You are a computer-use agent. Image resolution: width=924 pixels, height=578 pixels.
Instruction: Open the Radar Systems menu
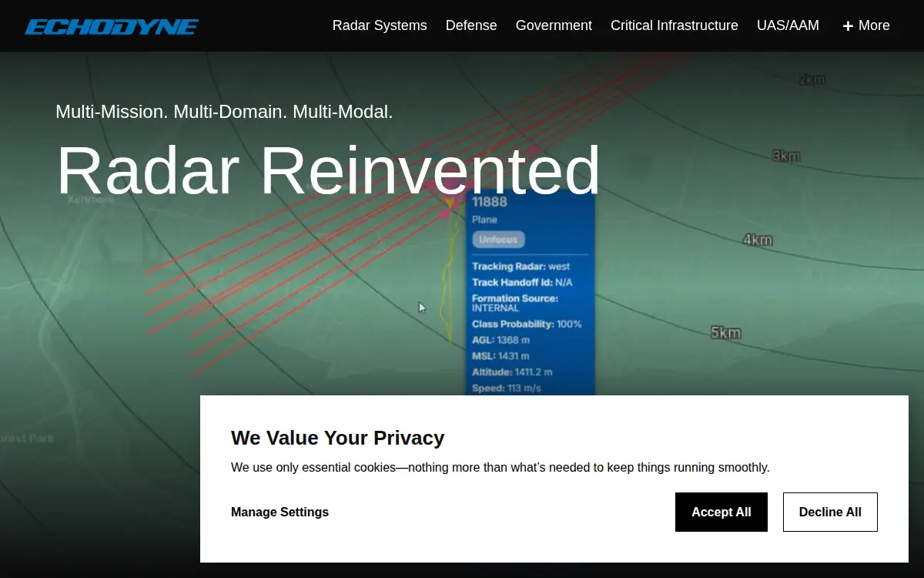click(380, 25)
